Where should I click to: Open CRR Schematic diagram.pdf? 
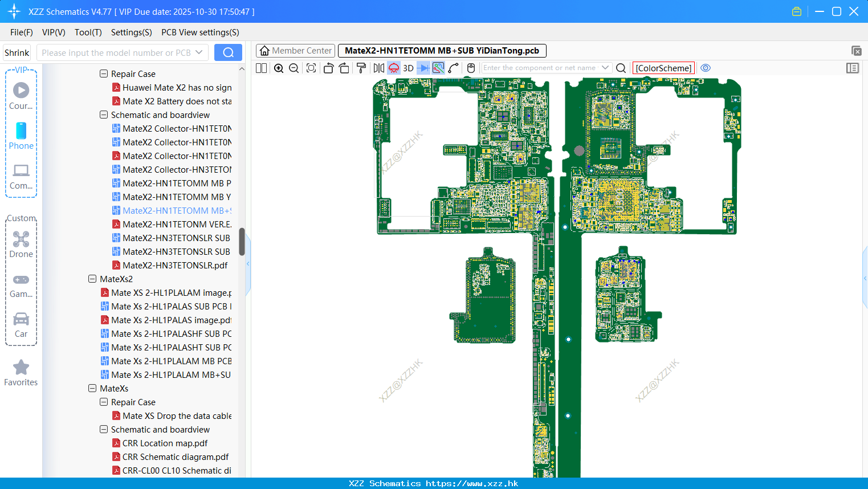(170, 457)
